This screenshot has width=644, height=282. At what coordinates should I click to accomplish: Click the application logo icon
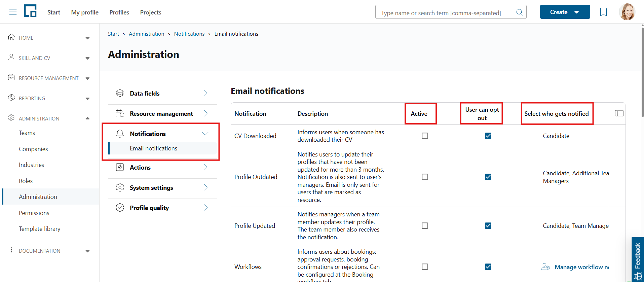[x=30, y=11]
